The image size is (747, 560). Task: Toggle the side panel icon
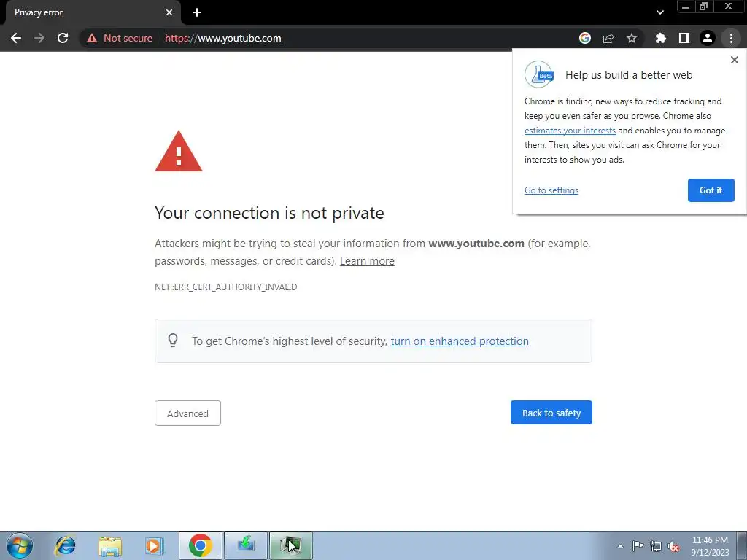point(684,38)
